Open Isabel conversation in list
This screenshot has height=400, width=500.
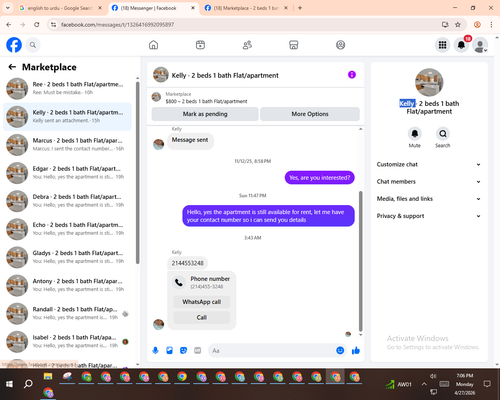pos(67,341)
